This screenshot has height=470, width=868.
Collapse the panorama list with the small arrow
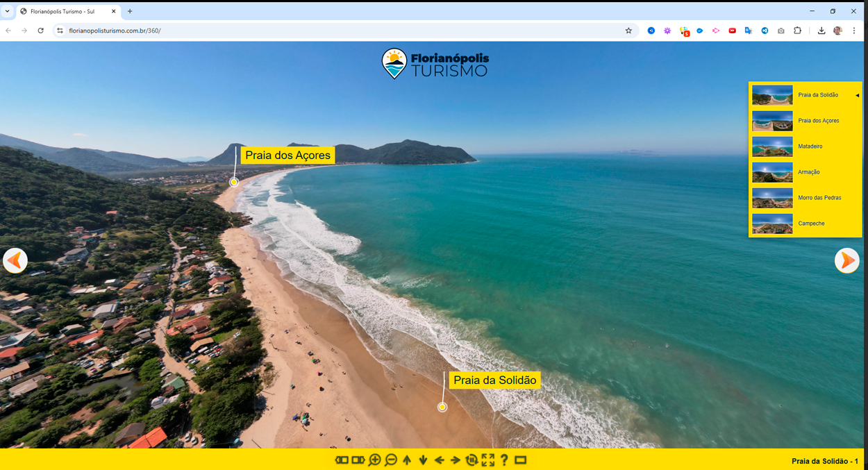(857, 95)
